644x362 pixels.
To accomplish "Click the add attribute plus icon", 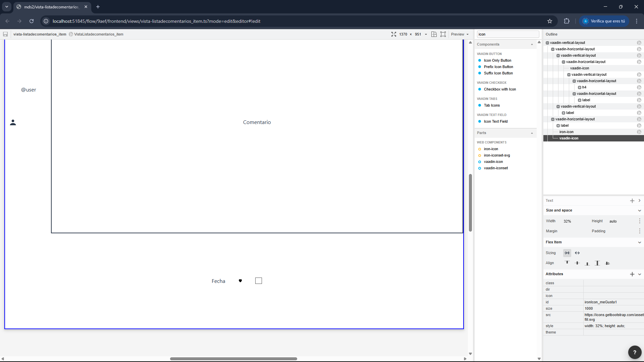I will [632, 274].
